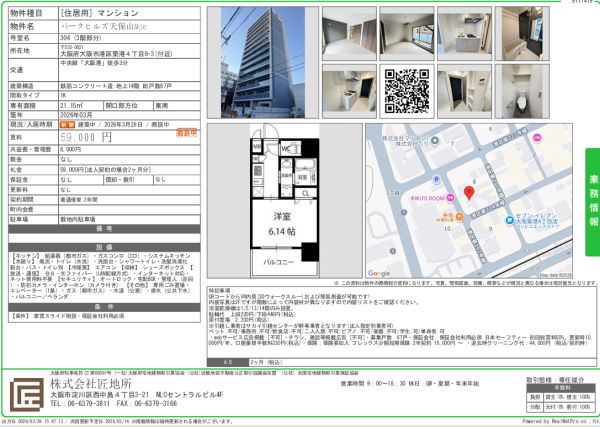Viewport: 600px width, 427px height.
Task: Click the KIKU'S ROOM pink hotel marker
Action: pos(450,198)
